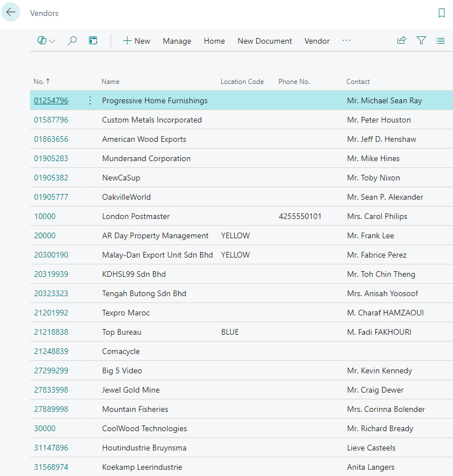
Task: Select the London Postmaster phone number cell
Action: click(300, 216)
